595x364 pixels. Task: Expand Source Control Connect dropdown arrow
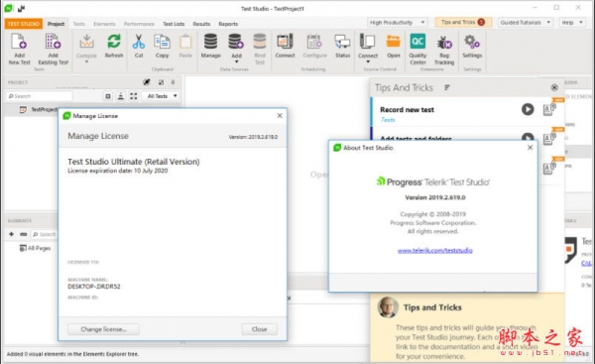point(368,61)
